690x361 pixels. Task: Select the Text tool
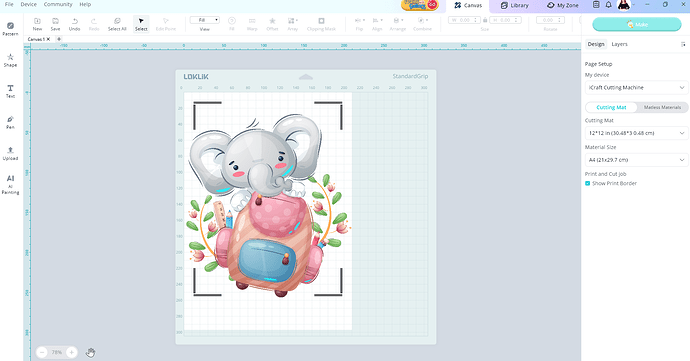tap(10, 91)
